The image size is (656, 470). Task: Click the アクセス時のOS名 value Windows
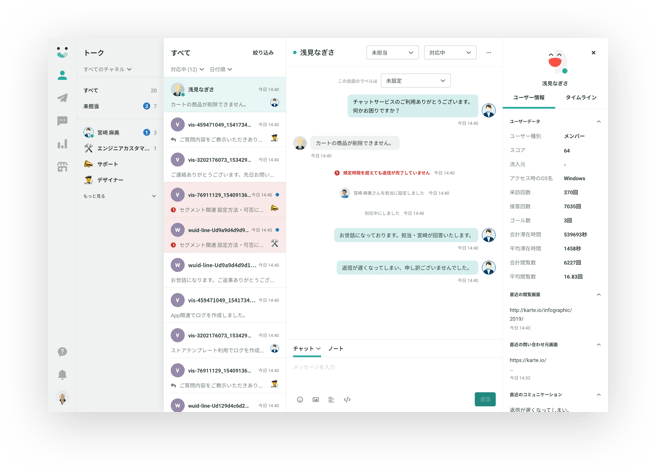[x=574, y=178]
